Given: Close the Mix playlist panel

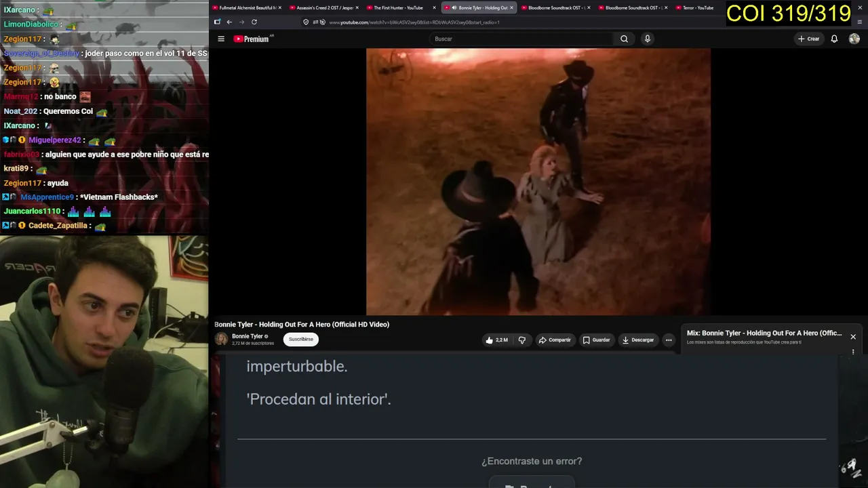Looking at the screenshot, I should pyautogui.click(x=853, y=337).
